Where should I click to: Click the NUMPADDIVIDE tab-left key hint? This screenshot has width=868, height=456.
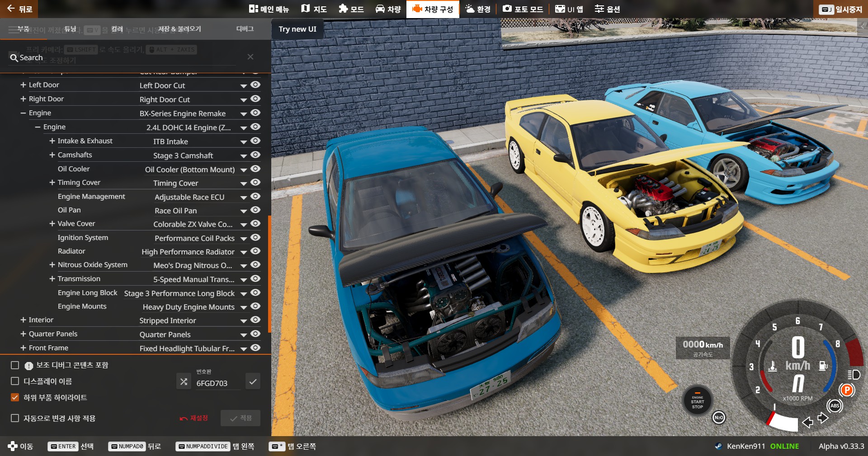coord(203,447)
